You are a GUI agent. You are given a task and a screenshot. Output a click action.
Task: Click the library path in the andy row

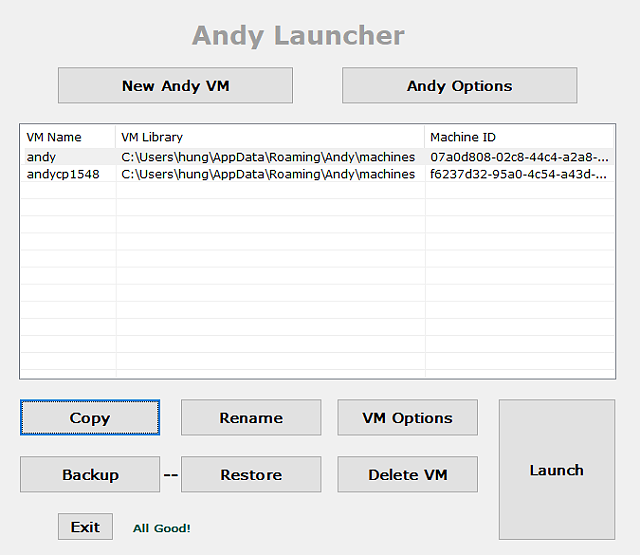click(x=268, y=157)
